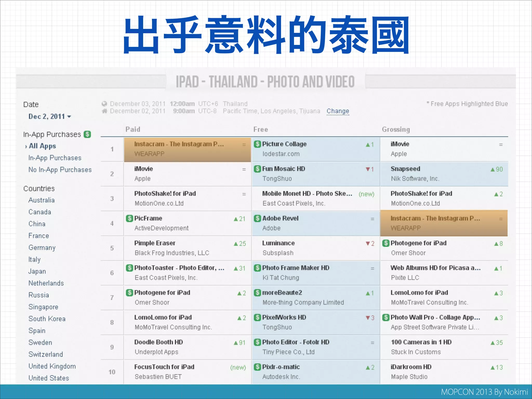Filter by No In-App Purchases
532x399 pixels.
point(60,170)
